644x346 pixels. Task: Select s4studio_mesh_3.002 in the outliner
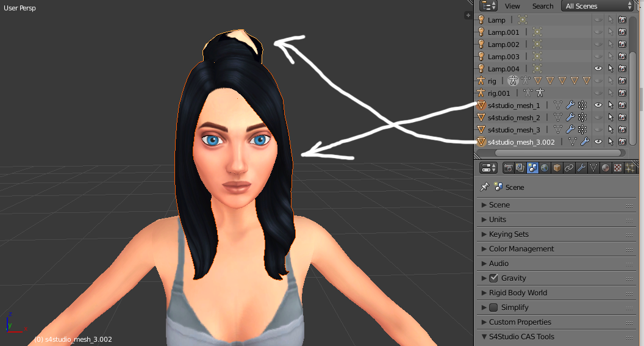coord(521,142)
